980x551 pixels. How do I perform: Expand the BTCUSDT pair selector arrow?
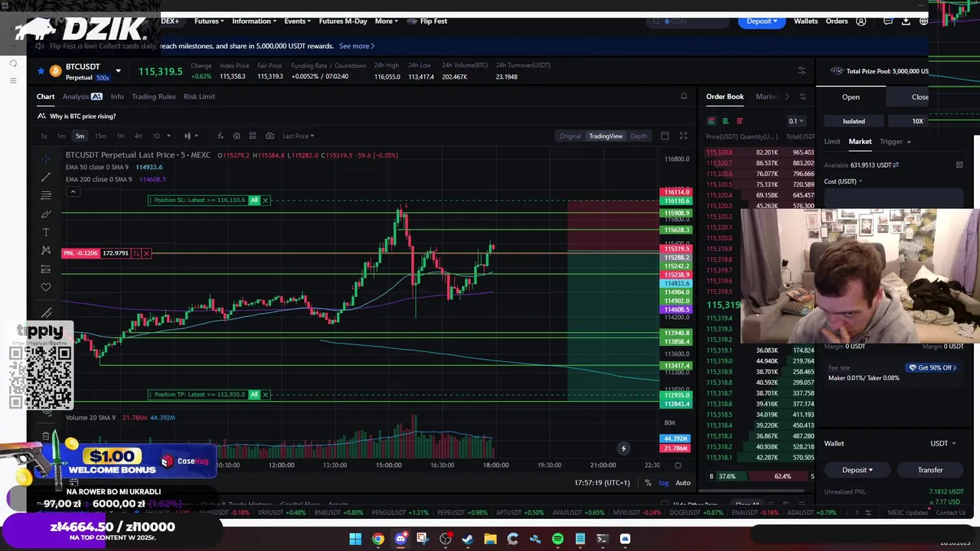click(x=118, y=71)
